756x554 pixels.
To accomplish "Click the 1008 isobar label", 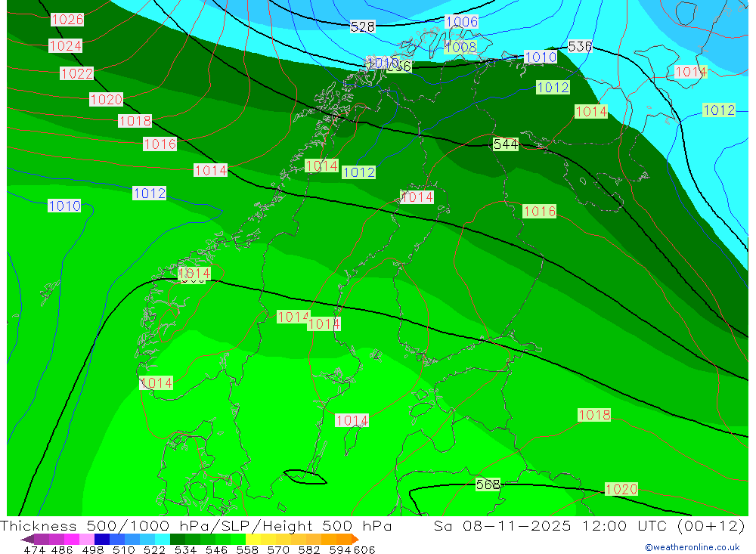I will [x=461, y=48].
